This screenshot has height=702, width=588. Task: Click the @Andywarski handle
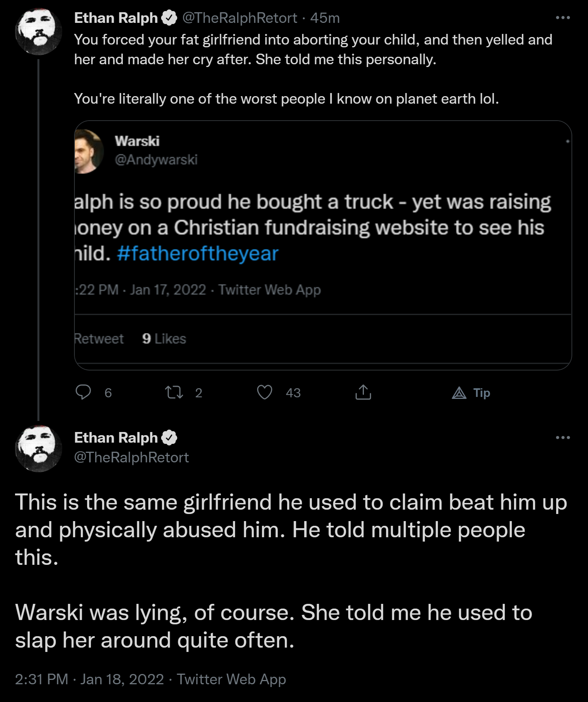[x=156, y=160]
